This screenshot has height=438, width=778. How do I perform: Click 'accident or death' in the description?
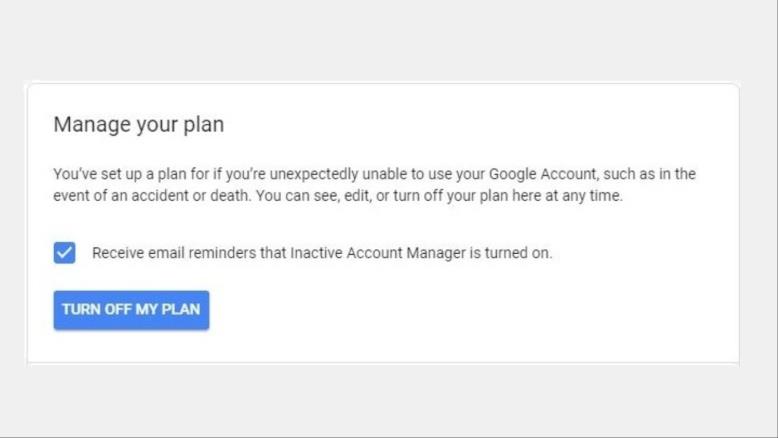182,195
